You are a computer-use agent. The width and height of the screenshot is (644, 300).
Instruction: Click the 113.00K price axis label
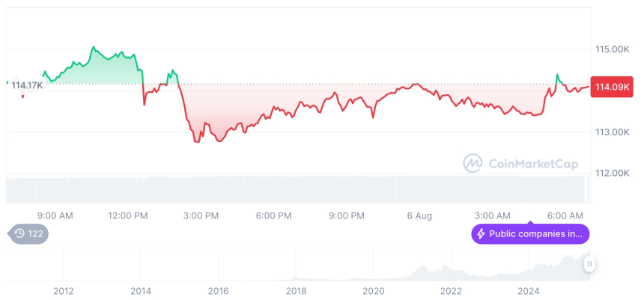[612, 132]
